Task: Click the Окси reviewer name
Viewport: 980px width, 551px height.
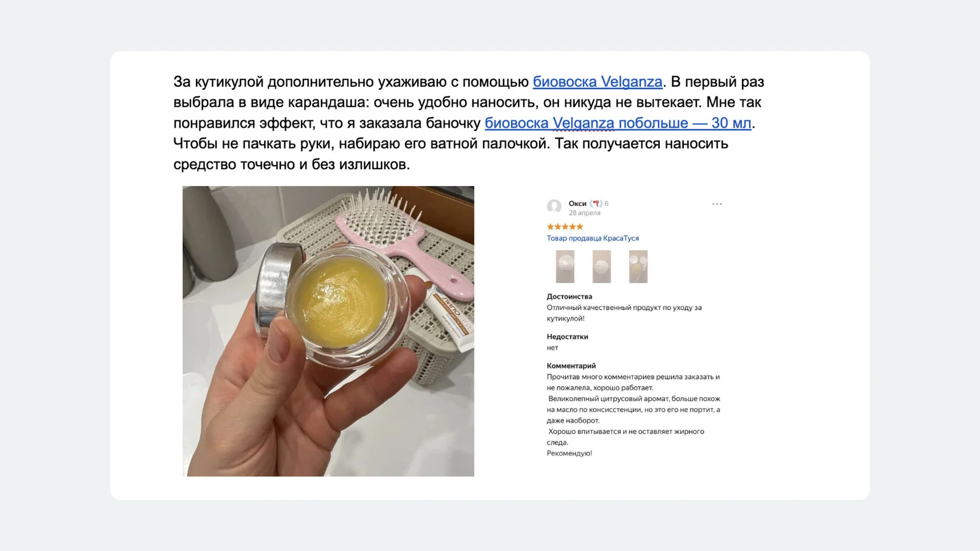Action: click(577, 203)
